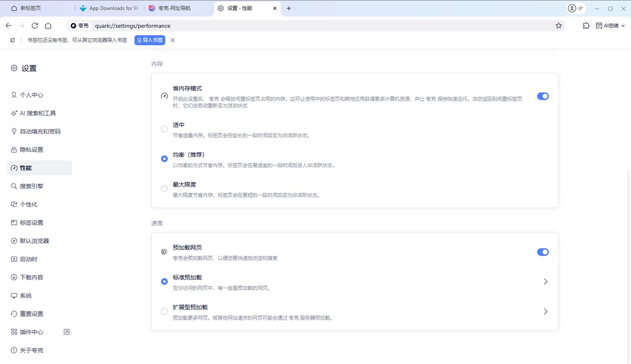The image size is (631, 364).
Task: Click the external link icon beside 插件中心
Action: 66,332
